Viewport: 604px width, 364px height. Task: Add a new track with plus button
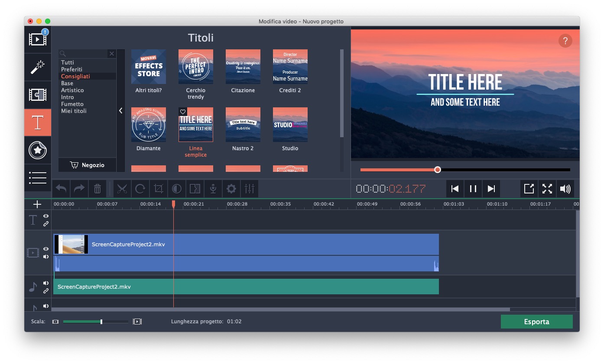(x=37, y=204)
